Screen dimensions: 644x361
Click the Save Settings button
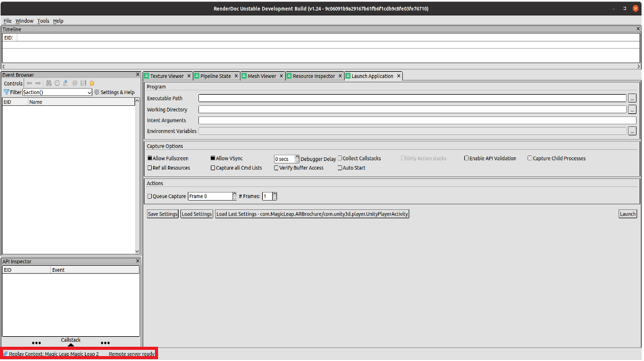(x=162, y=214)
